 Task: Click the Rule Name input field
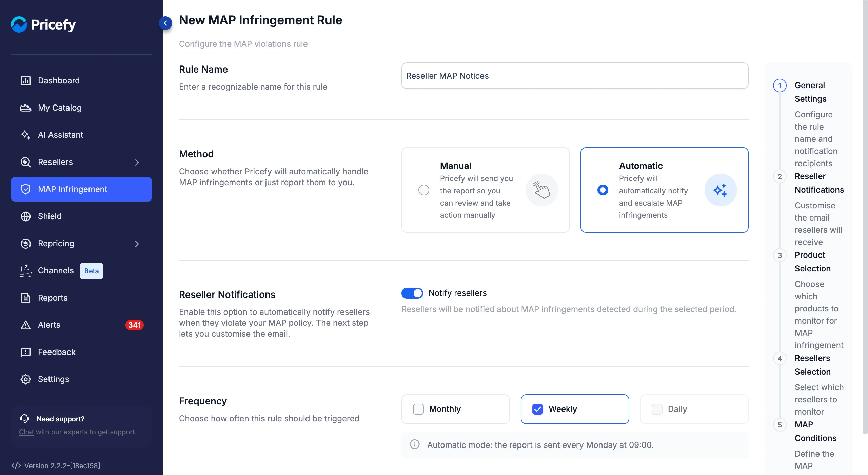coord(575,76)
